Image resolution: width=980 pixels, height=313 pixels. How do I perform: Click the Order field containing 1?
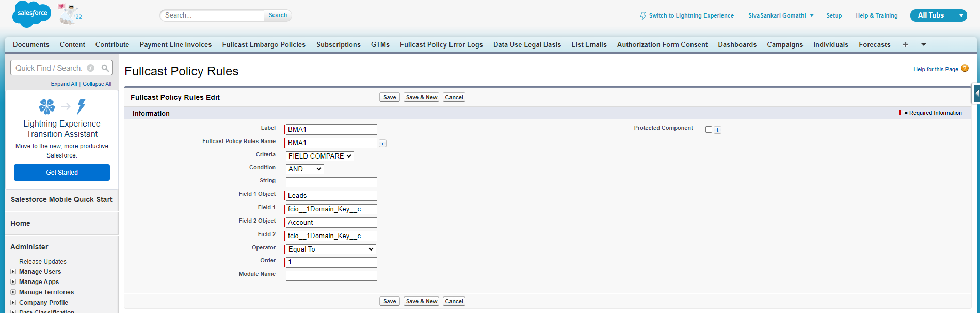[331, 262]
